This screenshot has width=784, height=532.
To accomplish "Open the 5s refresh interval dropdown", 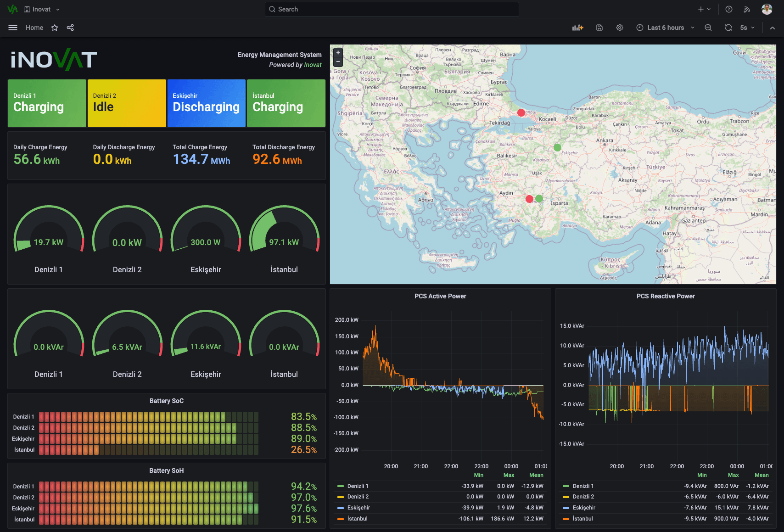I will (x=747, y=28).
